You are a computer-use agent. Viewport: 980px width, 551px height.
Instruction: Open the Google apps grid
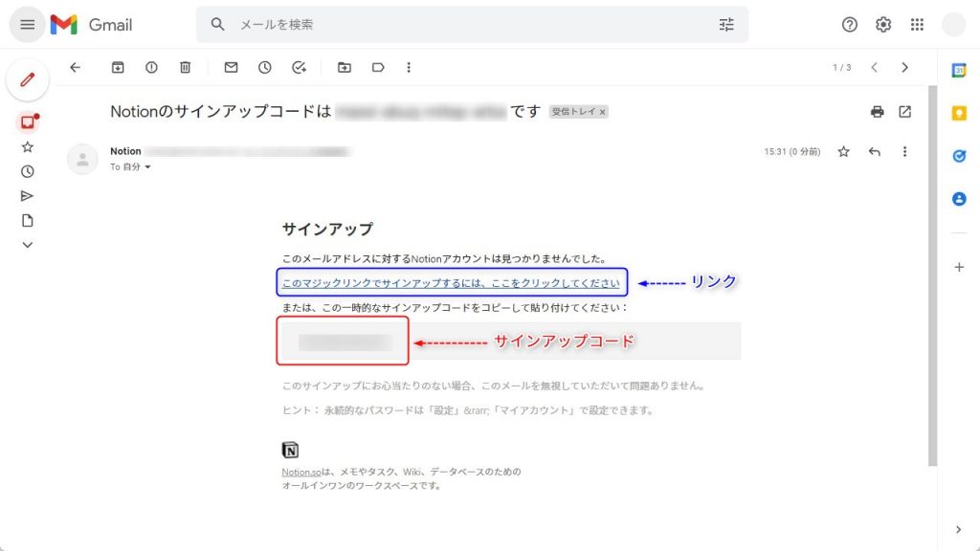pos(916,24)
